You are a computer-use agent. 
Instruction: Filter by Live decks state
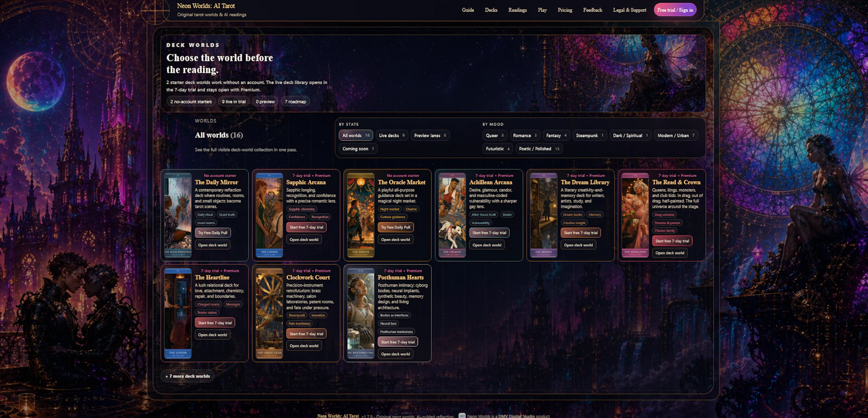[392, 135]
